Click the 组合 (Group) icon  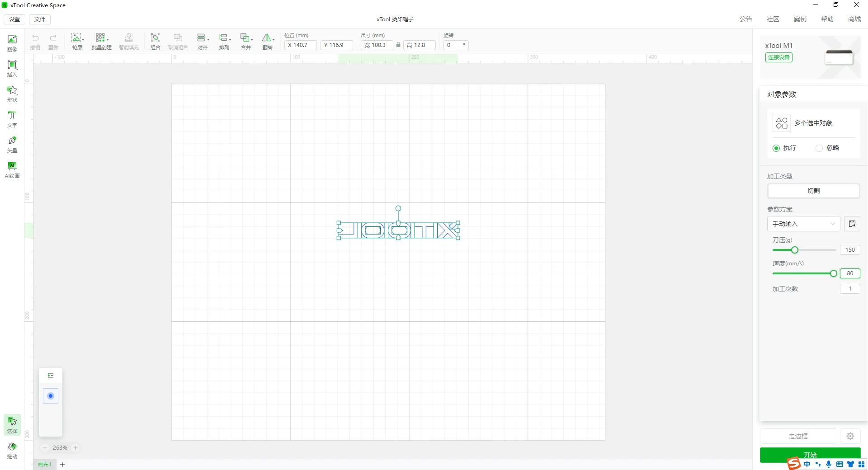(x=155, y=41)
